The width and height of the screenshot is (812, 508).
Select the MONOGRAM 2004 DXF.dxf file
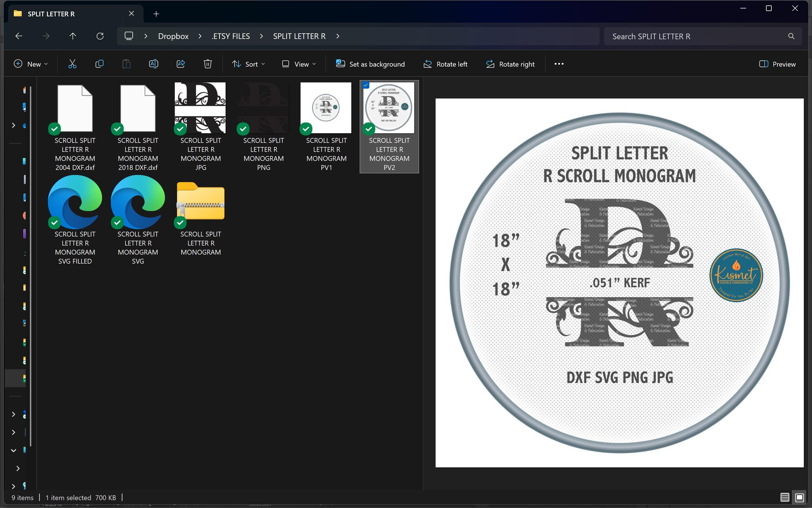click(75, 126)
